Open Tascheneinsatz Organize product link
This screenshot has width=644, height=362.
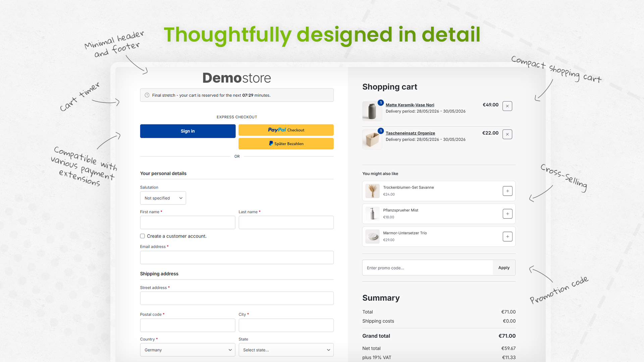(410, 133)
